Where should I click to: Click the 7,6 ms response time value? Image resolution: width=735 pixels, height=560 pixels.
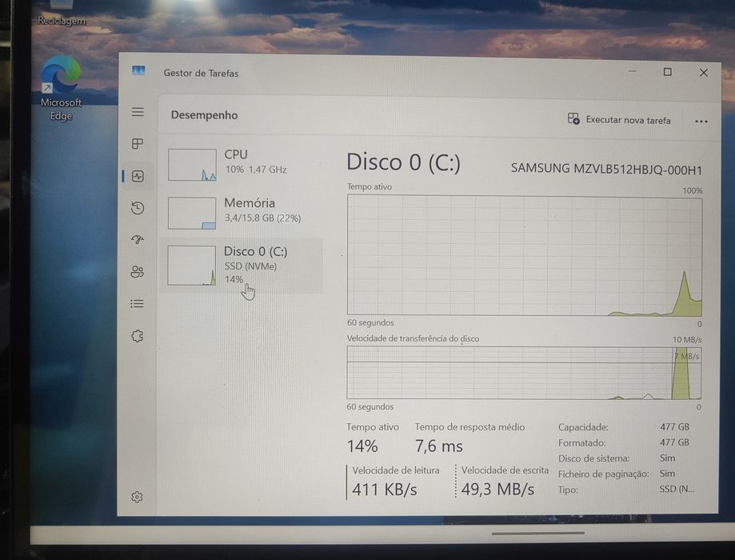point(439,446)
